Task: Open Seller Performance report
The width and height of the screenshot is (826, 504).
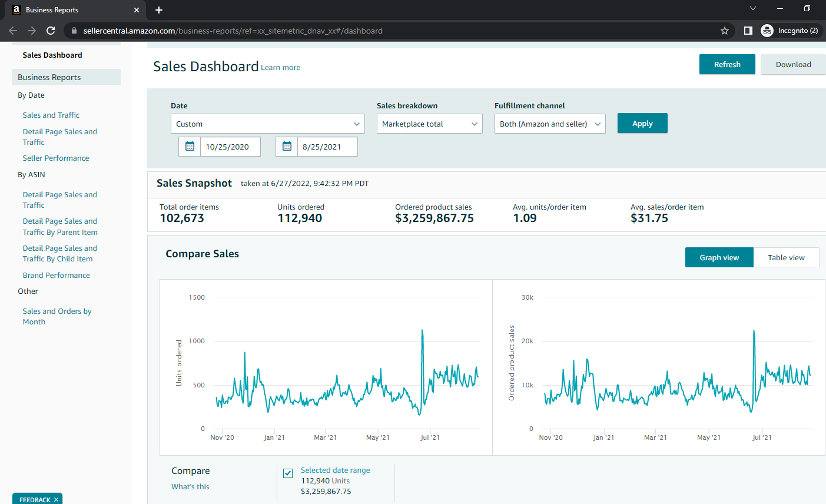Action: pos(56,158)
